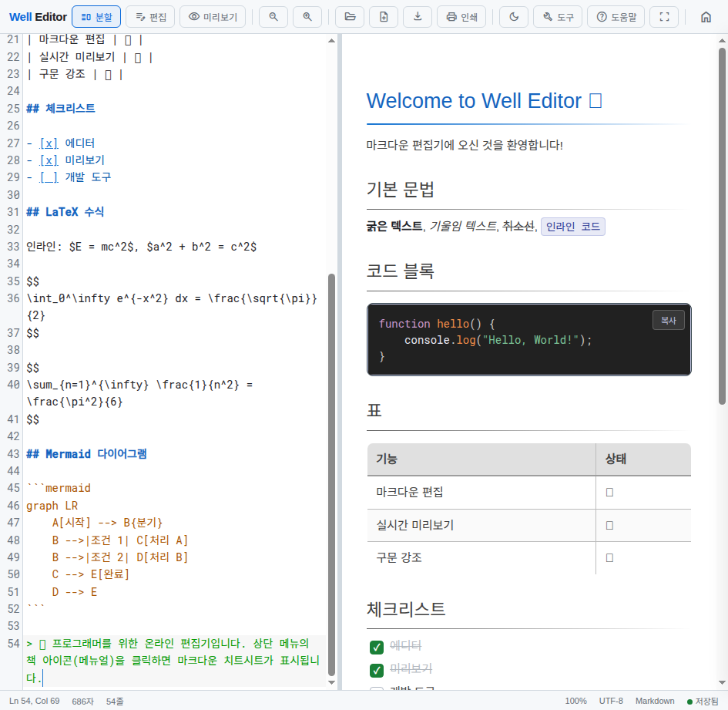Click the LaTeX '\int_0^\infty' formula line
728x710 pixels.
pyautogui.click(x=172, y=307)
